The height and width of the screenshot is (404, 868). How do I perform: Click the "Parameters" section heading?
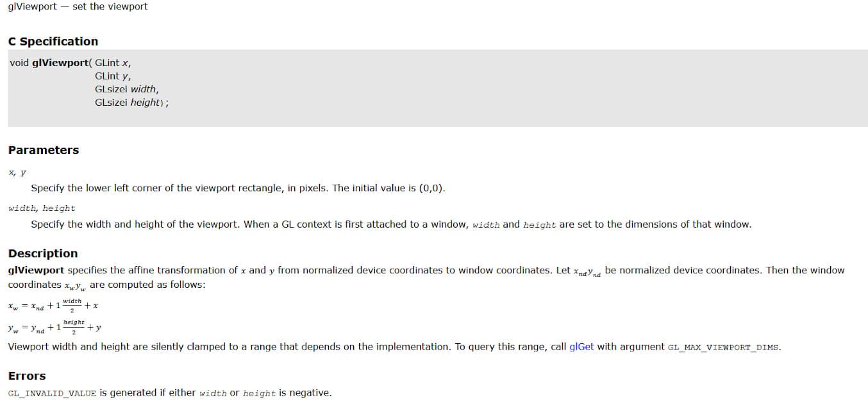[x=44, y=150]
